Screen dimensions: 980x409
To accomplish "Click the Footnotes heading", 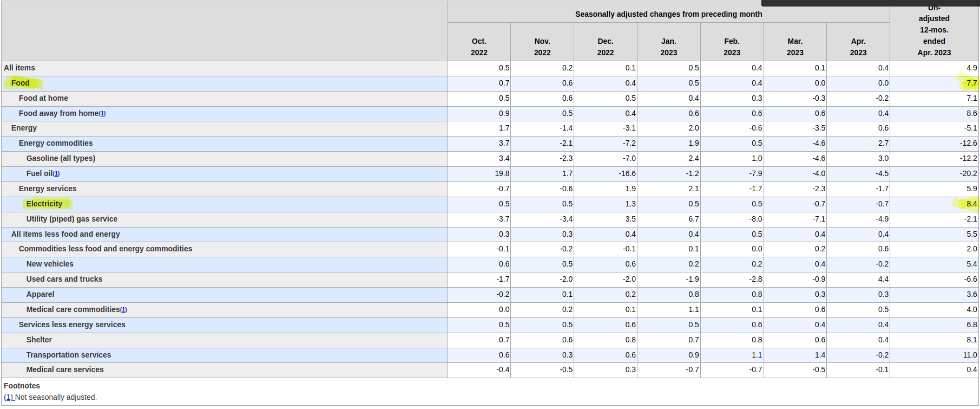I will 22,386.
